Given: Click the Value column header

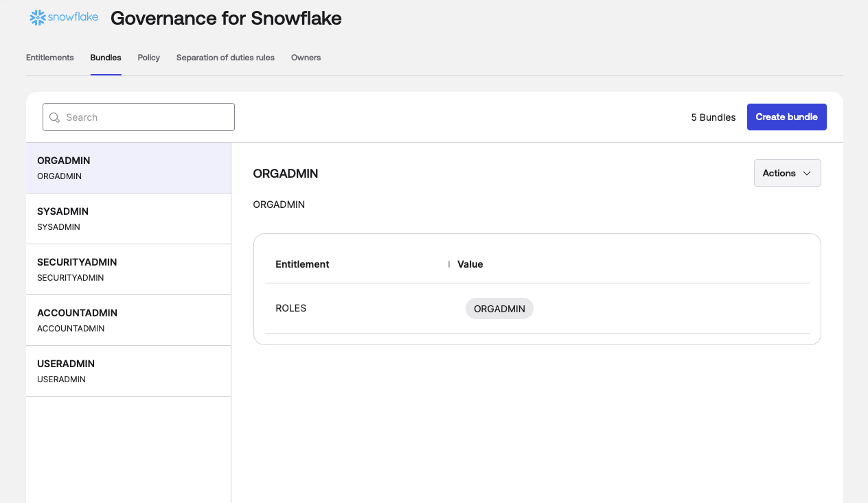Looking at the screenshot, I should [x=470, y=264].
